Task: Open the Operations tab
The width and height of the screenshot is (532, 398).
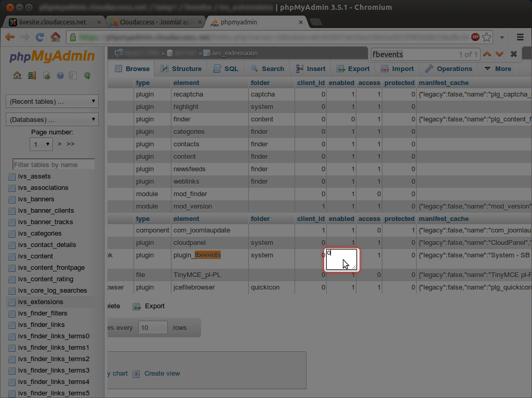Action: pos(448,69)
